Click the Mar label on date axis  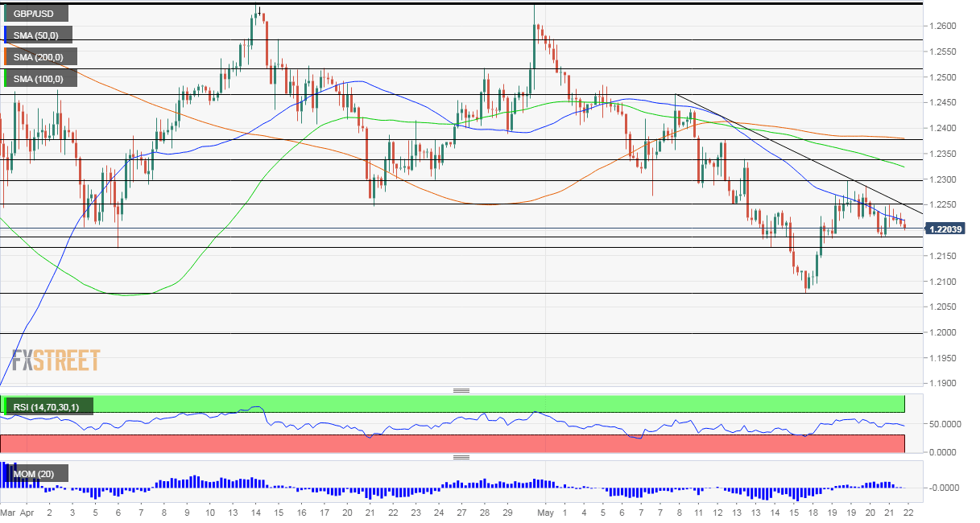(x=8, y=512)
